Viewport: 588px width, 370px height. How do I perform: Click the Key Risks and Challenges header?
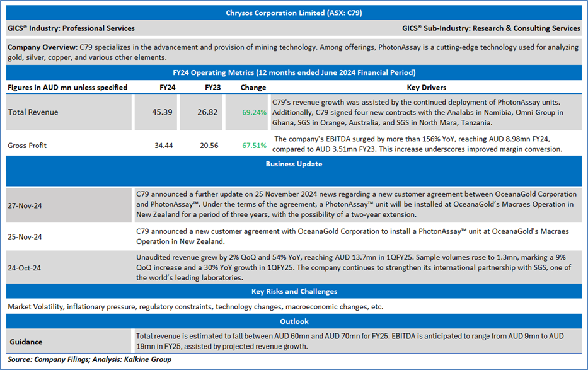294,291
